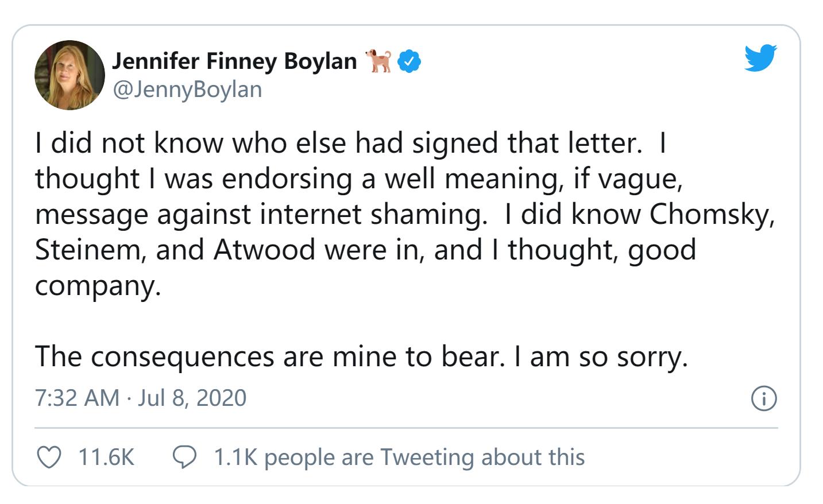823x504 pixels.
Task: Open Jennifer Finney Boylan's profile photo
Action: pyautogui.click(x=69, y=75)
